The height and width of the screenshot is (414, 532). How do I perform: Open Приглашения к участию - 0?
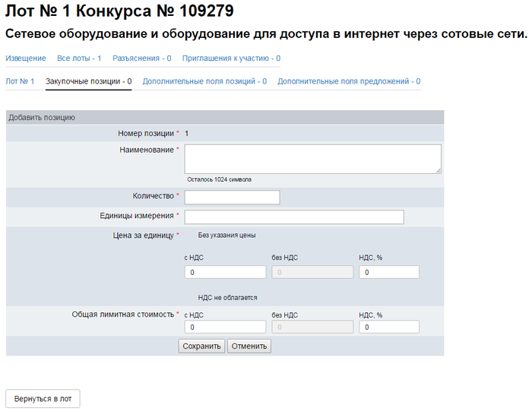coord(231,58)
